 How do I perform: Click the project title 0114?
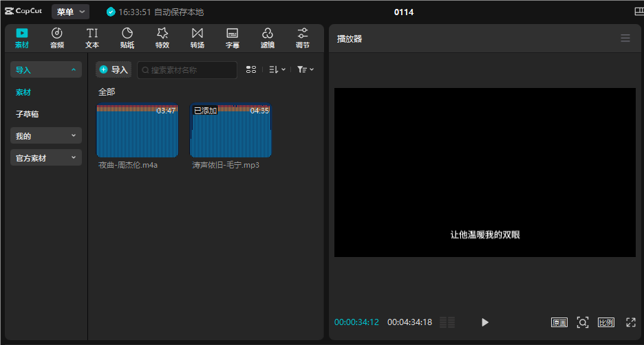(404, 12)
